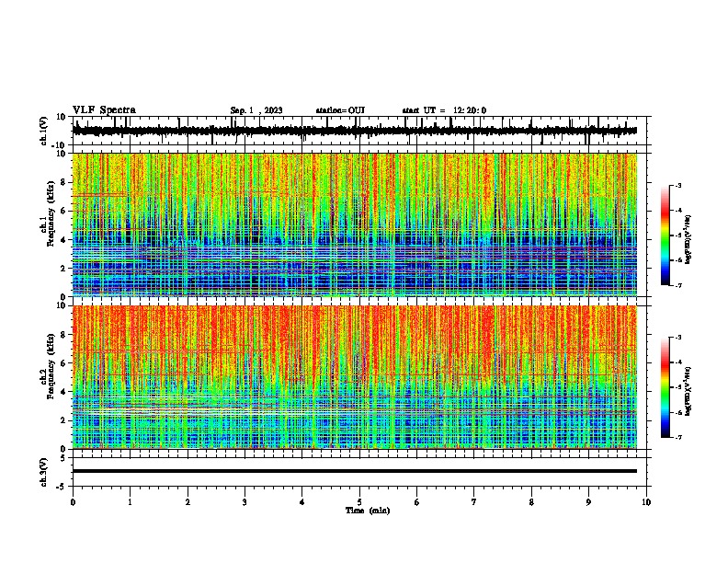The width and height of the screenshot is (728, 563).
Task: Click the 'start UT = 12:20:0' label
Action: [x=444, y=110]
